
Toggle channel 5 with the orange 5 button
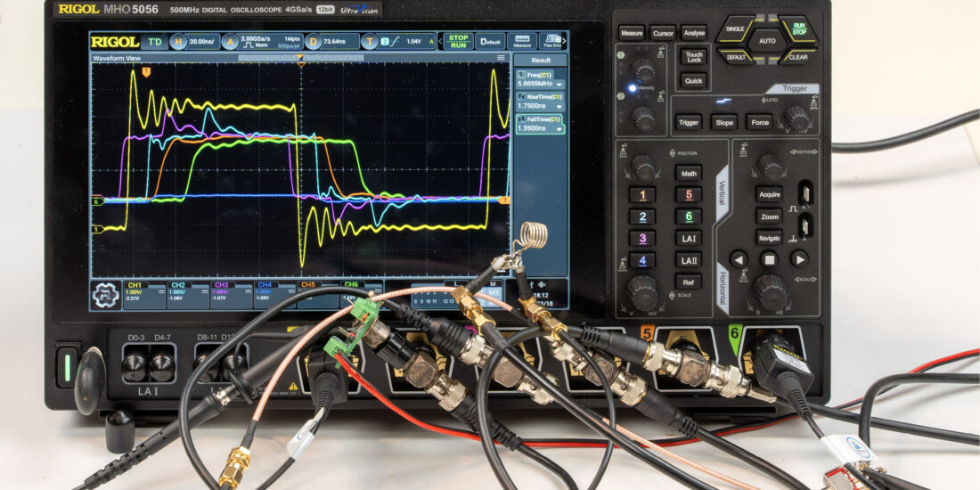(689, 194)
